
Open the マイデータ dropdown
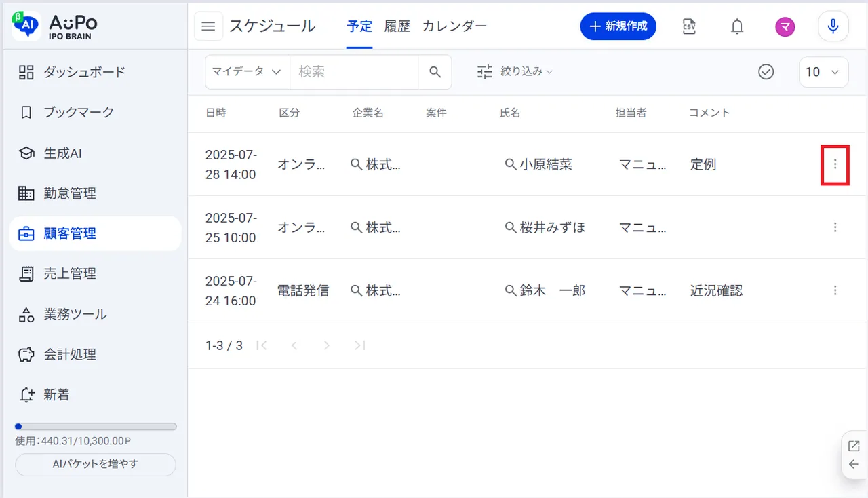[248, 72]
